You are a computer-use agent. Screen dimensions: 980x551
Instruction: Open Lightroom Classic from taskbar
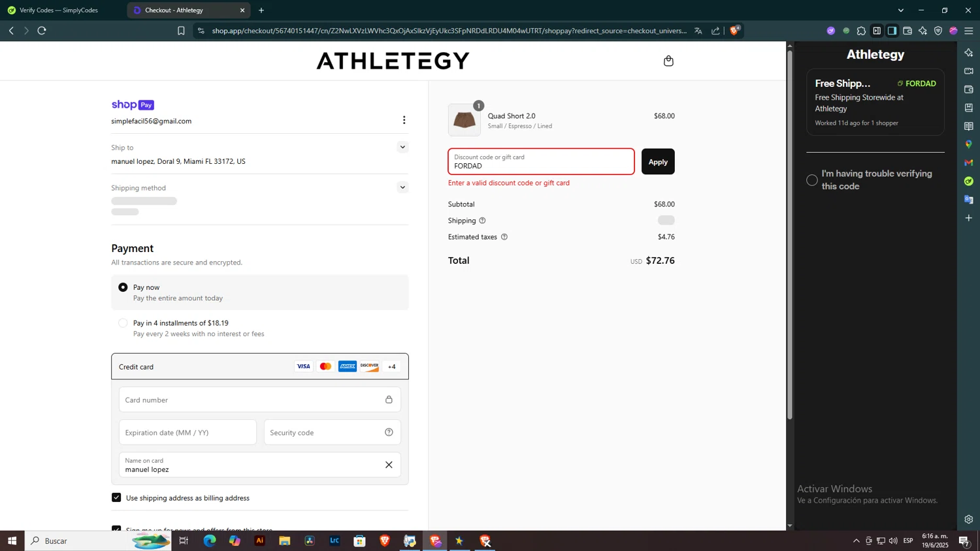coord(335,541)
